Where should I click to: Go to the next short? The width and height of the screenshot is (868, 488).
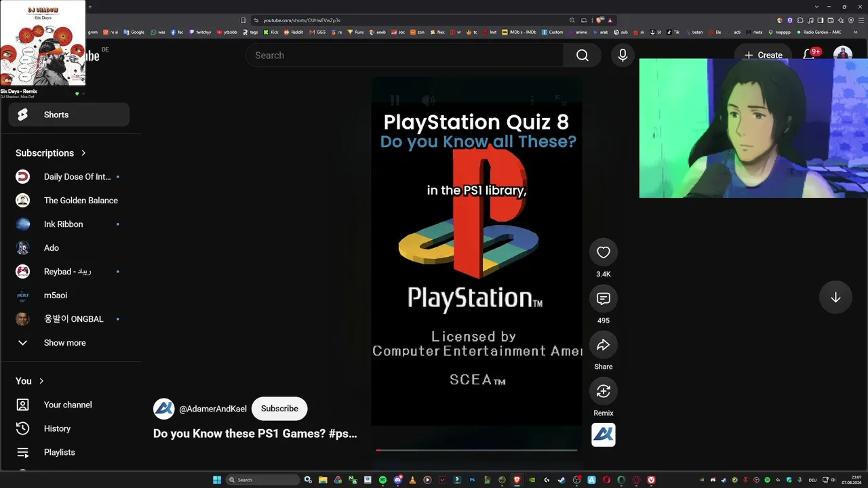[x=835, y=298]
